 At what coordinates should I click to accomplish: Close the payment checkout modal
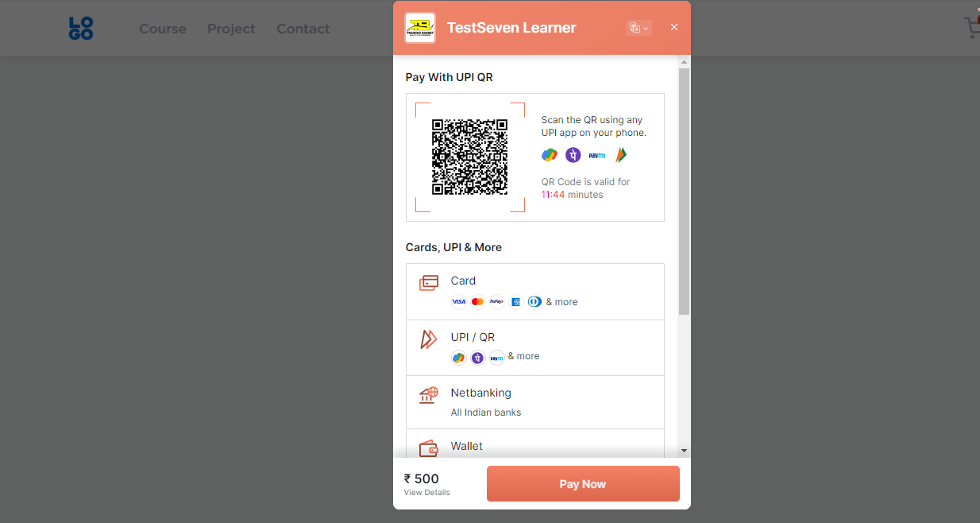[674, 27]
